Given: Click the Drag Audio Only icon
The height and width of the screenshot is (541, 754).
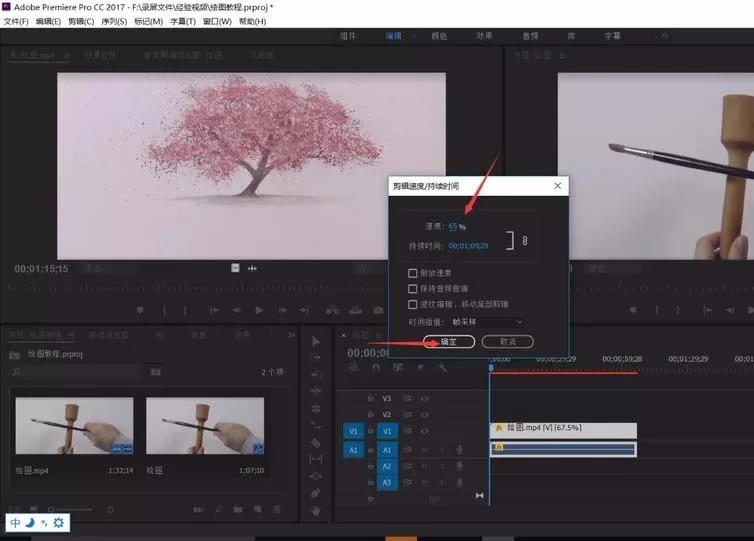Looking at the screenshot, I should [x=252, y=268].
